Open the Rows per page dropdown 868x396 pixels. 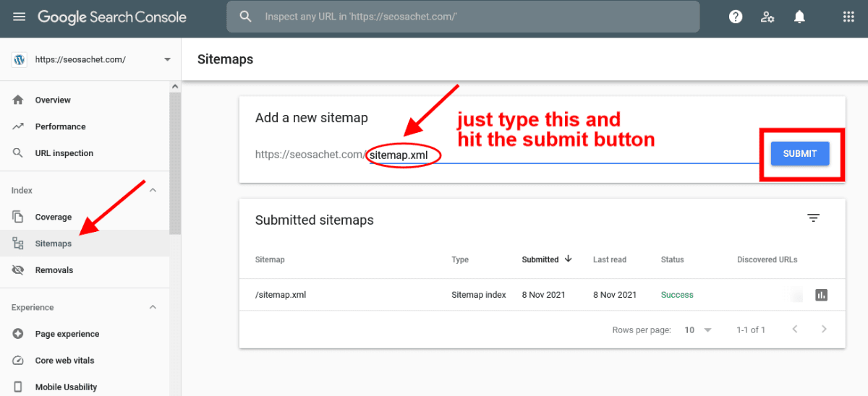(698, 330)
